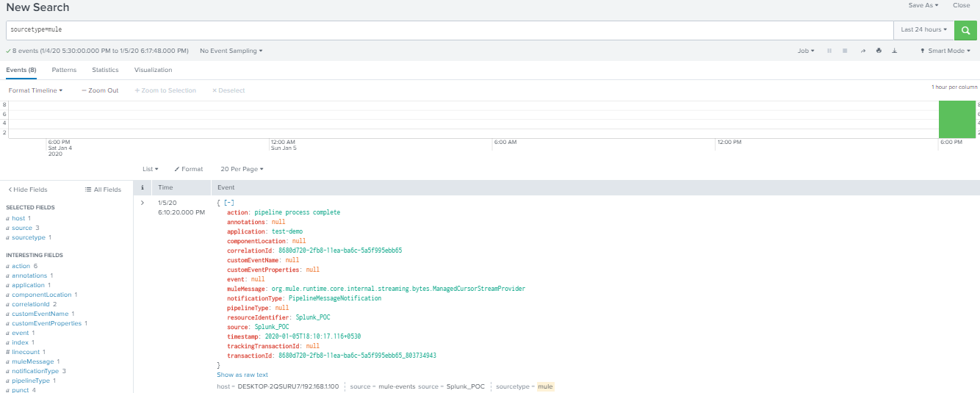
Task: Expand the Format Timeline menu
Action: [x=35, y=90]
